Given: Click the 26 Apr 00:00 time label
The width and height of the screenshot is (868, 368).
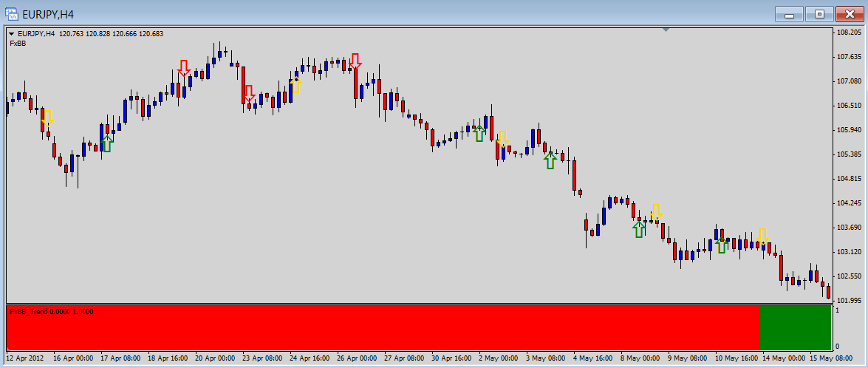Looking at the screenshot, I should click(x=357, y=358).
